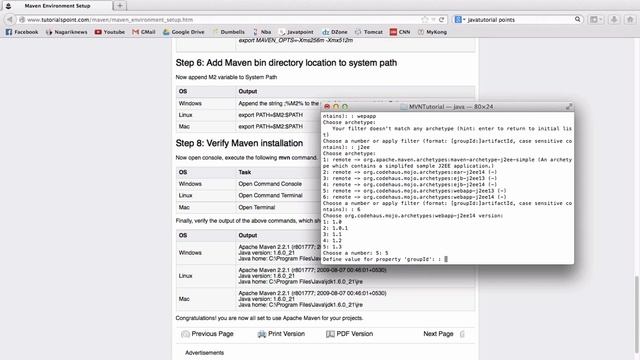Open the Facebook bookmark
The height and width of the screenshot is (360, 640).
point(22,32)
